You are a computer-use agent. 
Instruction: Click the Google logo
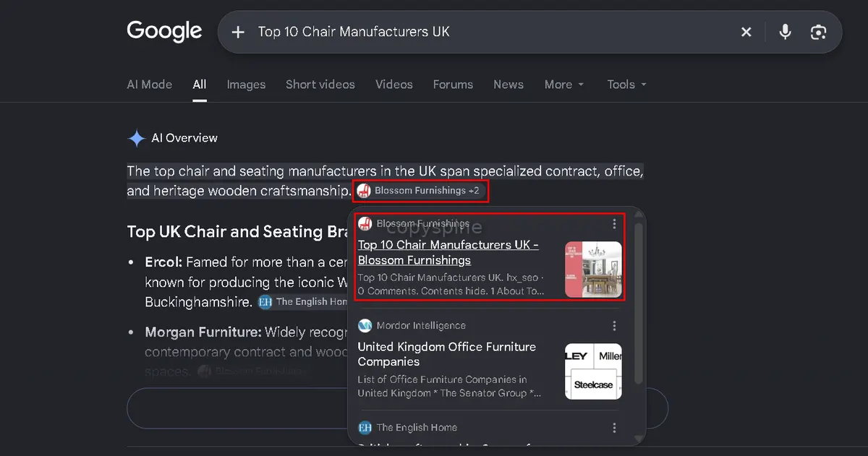(x=164, y=31)
